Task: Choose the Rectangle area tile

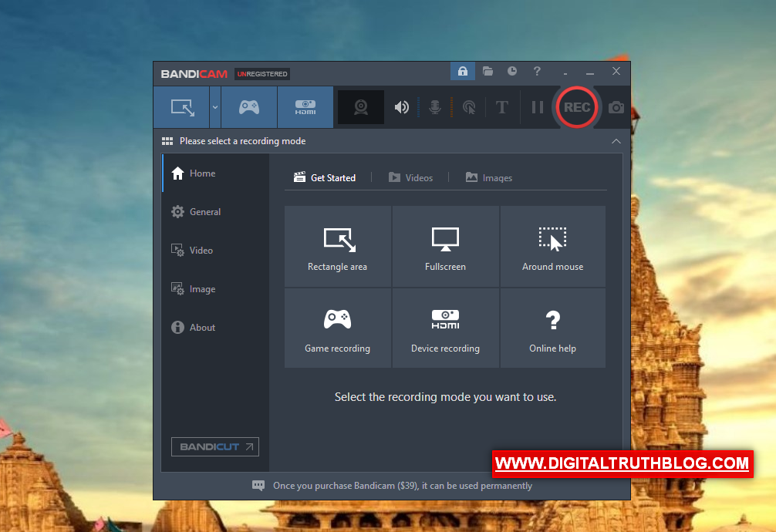Action: (338, 246)
